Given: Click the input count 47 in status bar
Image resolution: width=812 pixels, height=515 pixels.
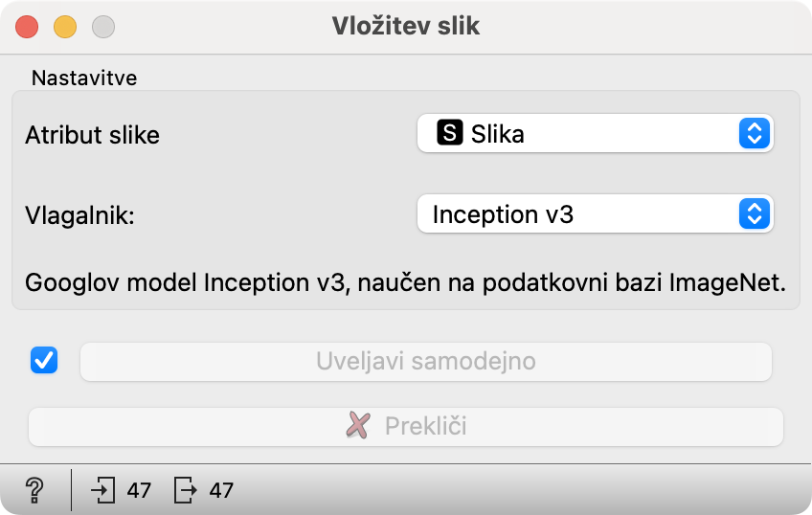Looking at the screenshot, I should pyautogui.click(x=139, y=490).
